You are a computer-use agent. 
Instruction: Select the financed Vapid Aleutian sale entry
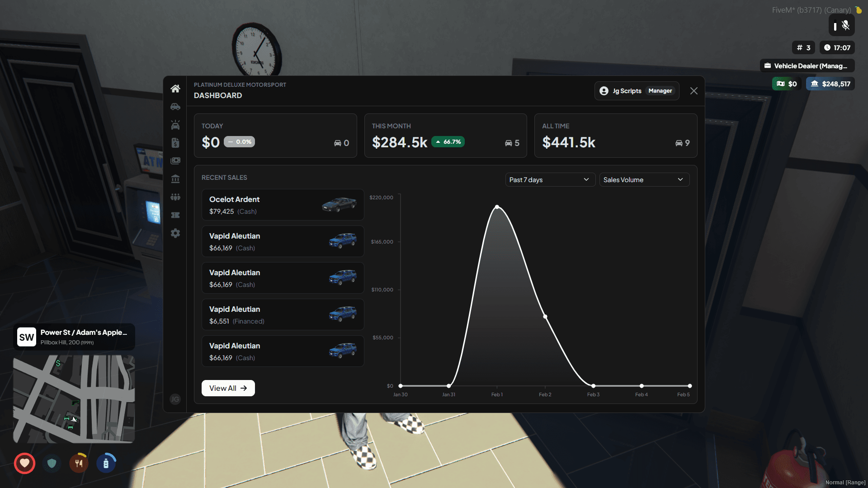tap(283, 314)
